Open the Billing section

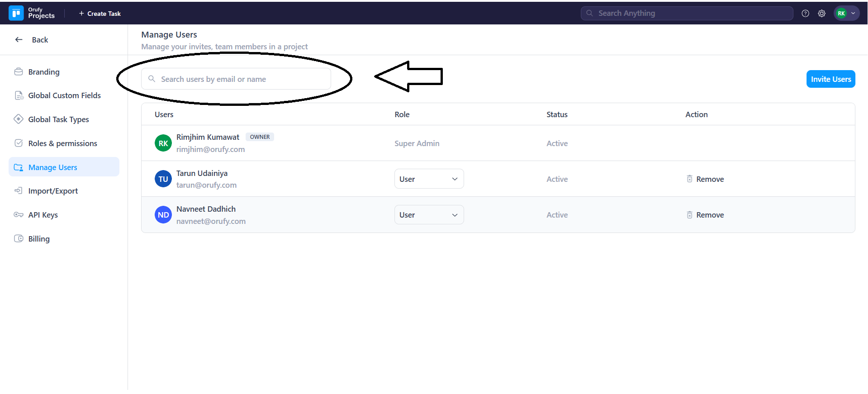39,239
